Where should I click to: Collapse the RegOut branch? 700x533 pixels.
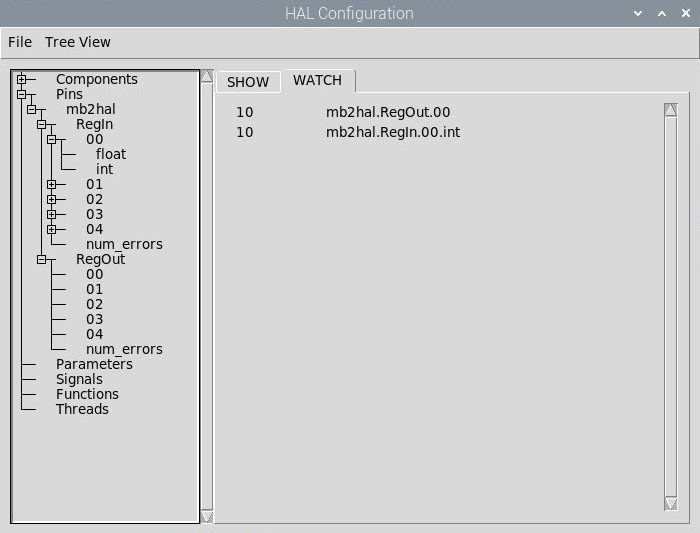(x=41, y=260)
